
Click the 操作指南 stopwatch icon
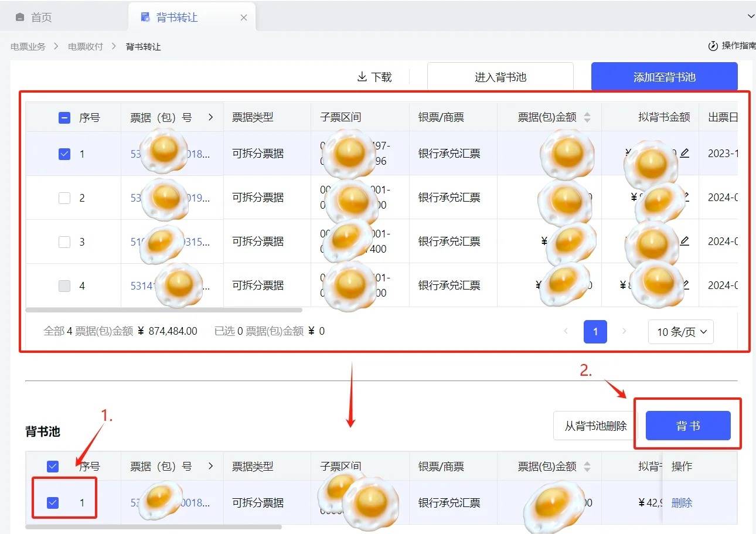[713, 46]
